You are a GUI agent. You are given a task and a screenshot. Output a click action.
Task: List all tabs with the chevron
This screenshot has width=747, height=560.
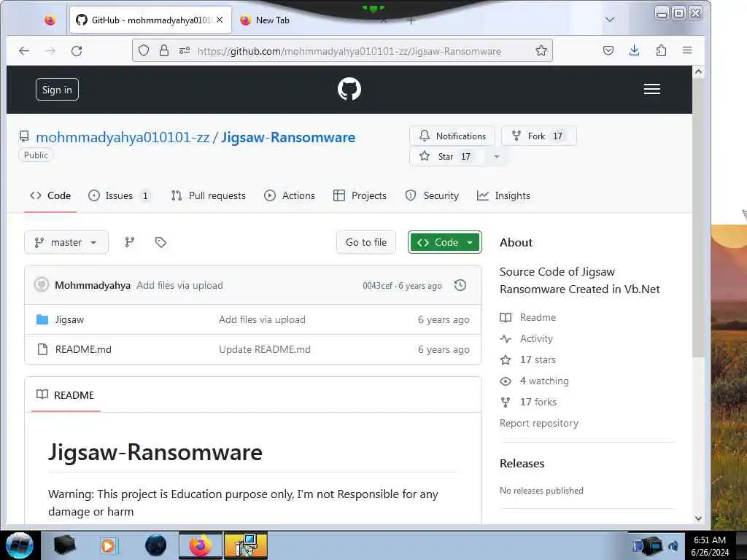tap(609, 20)
